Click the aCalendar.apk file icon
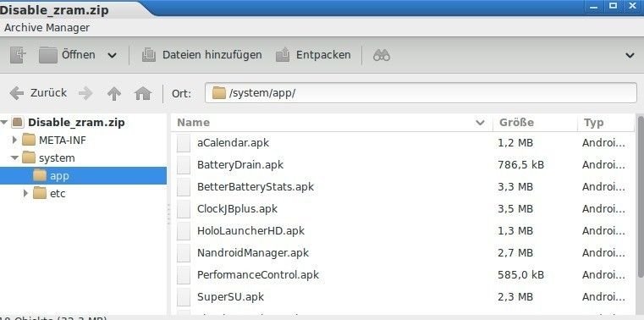The height and width of the screenshot is (320, 644). pyautogui.click(x=184, y=143)
